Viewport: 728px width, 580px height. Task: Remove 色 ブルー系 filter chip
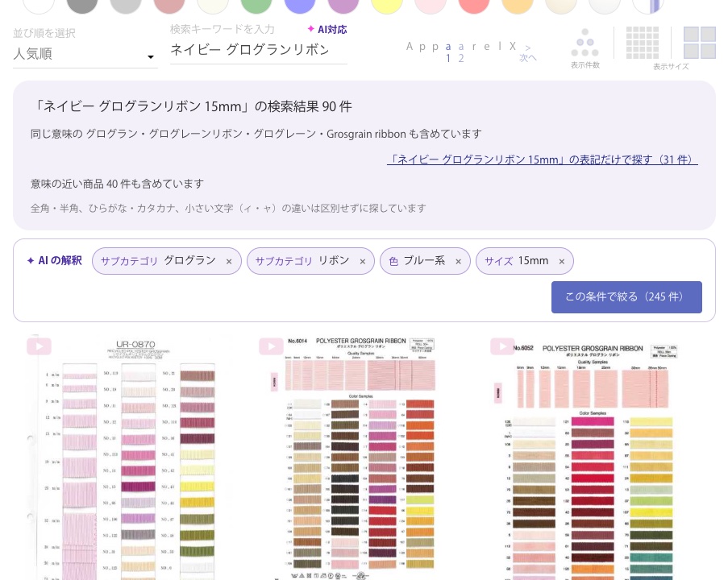(x=458, y=262)
